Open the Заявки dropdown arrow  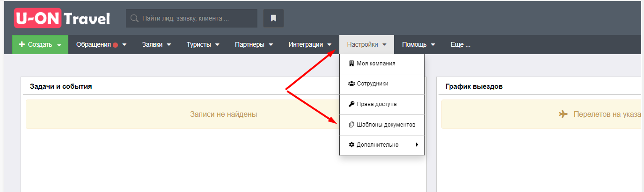(x=169, y=45)
